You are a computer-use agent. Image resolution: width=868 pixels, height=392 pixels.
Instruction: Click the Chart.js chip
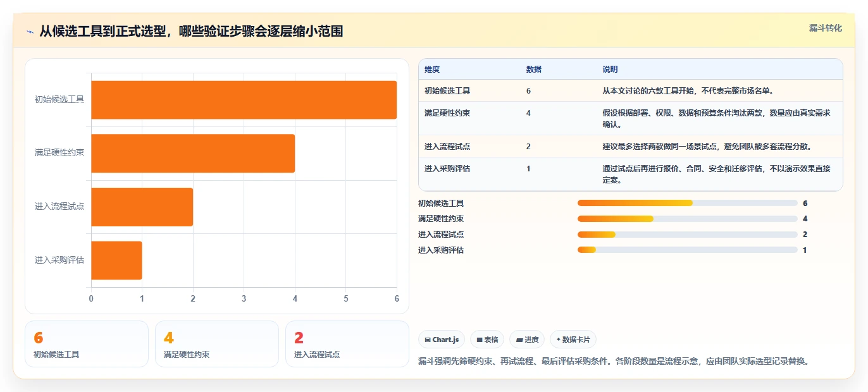click(x=442, y=340)
